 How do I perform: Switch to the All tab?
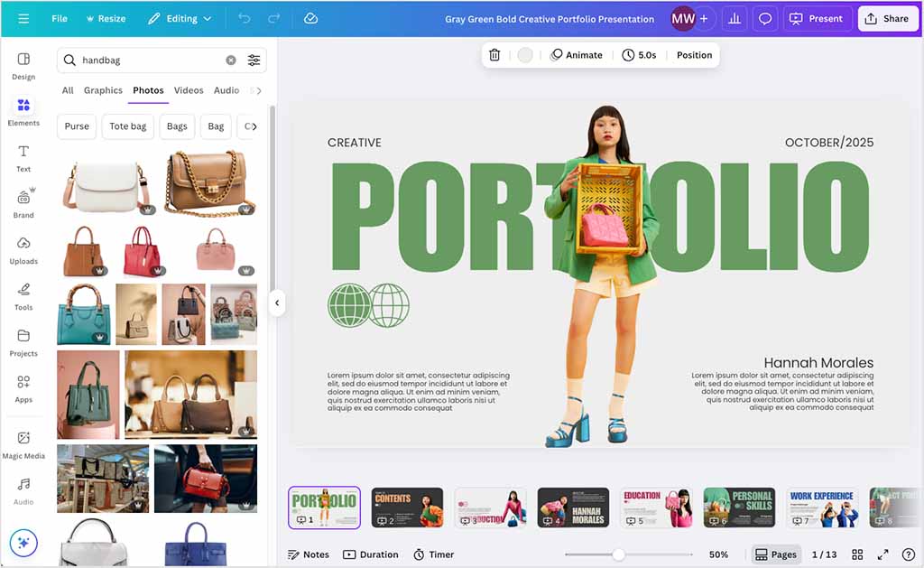68,90
